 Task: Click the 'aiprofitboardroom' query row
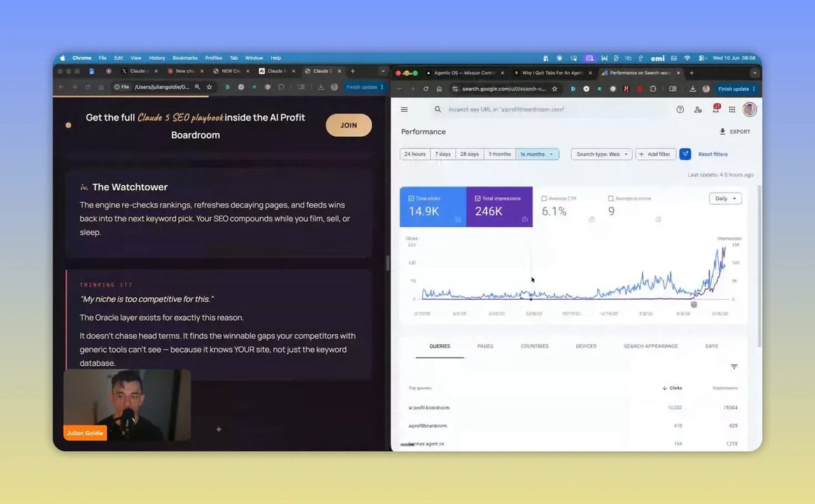click(x=573, y=426)
